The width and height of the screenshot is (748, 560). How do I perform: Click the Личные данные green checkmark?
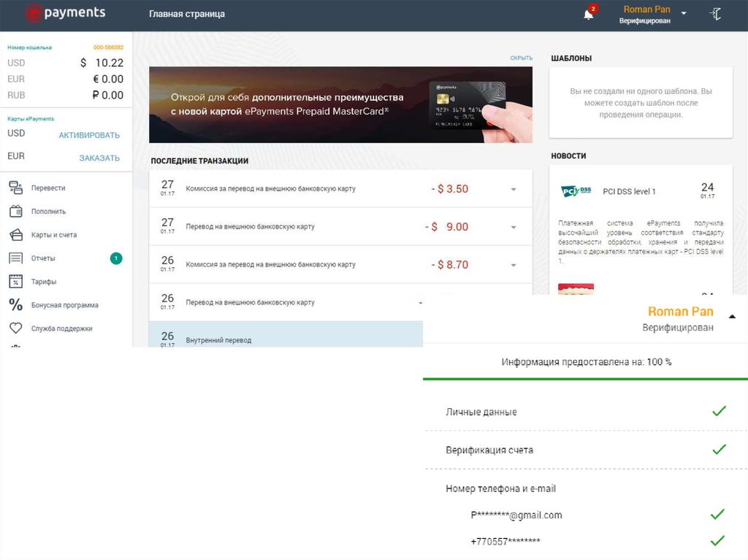click(719, 412)
